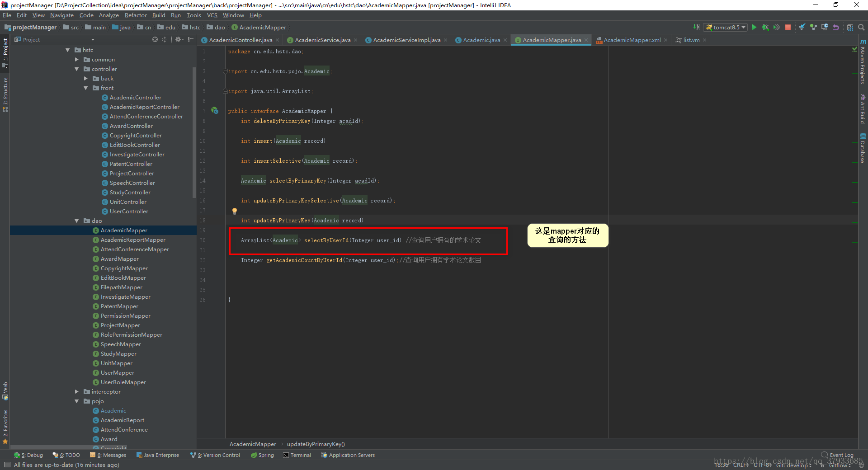Stop the running application
The height and width of the screenshot is (470, 868).
(788, 27)
